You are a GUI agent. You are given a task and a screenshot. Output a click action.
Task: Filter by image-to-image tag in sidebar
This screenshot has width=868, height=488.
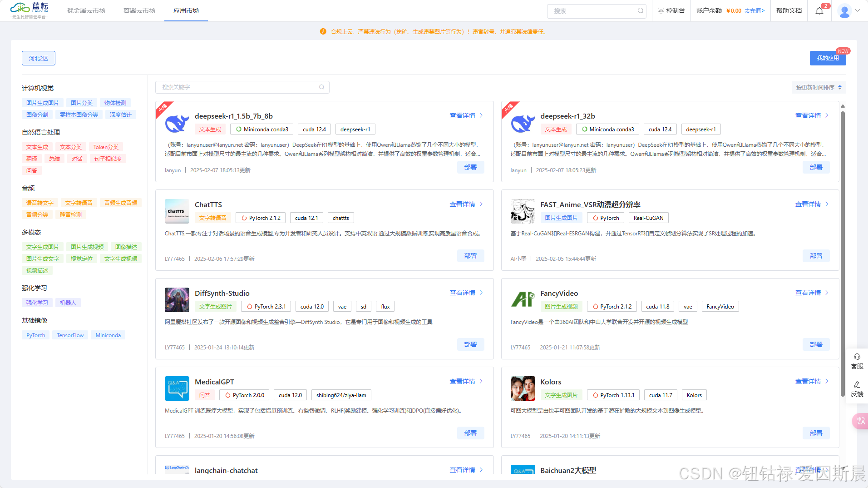pos(43,103)
